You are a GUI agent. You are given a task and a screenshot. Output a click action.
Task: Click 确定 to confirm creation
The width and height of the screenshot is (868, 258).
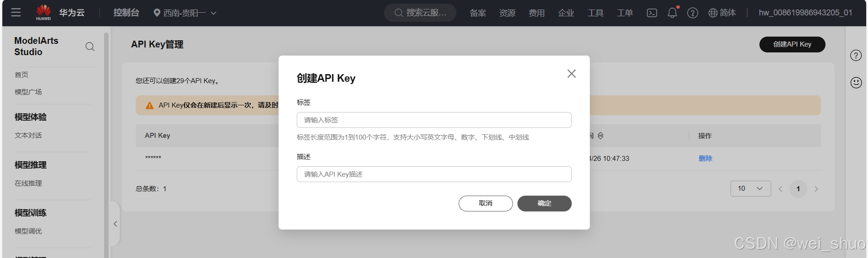click(x=545, y=203)
